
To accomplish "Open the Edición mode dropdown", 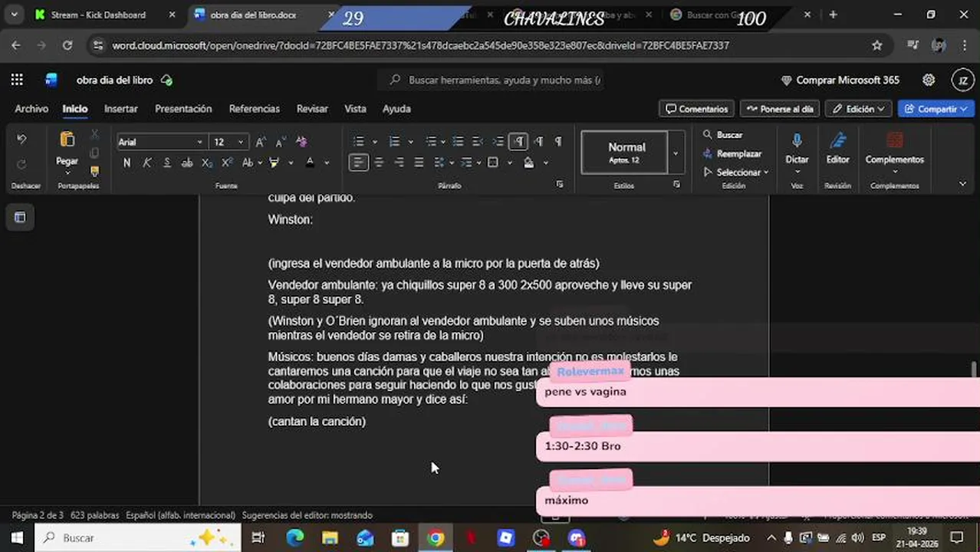I will [x=859, y=109].
